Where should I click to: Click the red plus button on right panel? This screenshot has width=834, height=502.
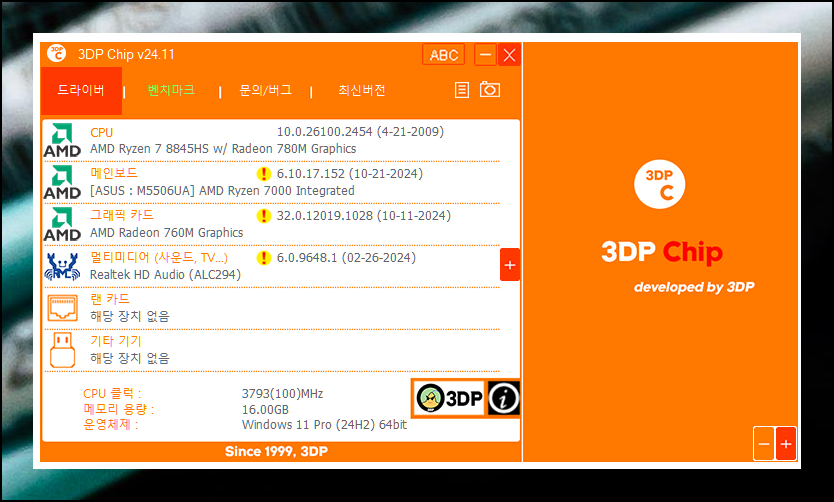click(786, 444)
